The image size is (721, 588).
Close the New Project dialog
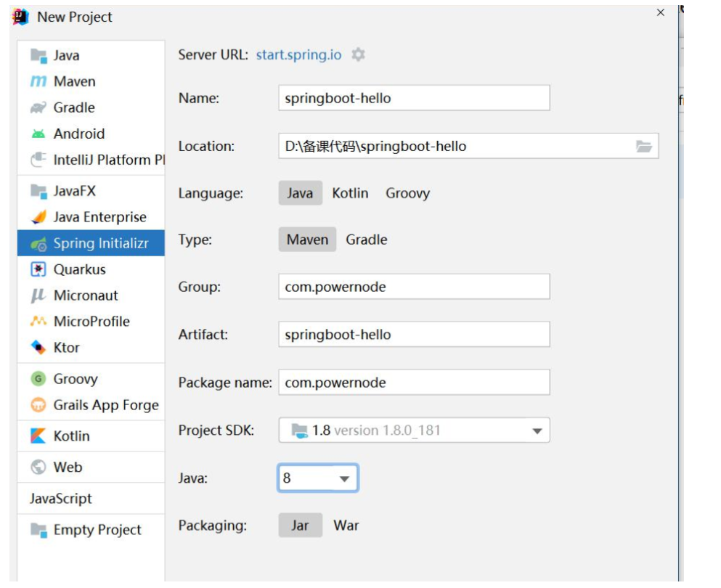[x=660, y=12]
